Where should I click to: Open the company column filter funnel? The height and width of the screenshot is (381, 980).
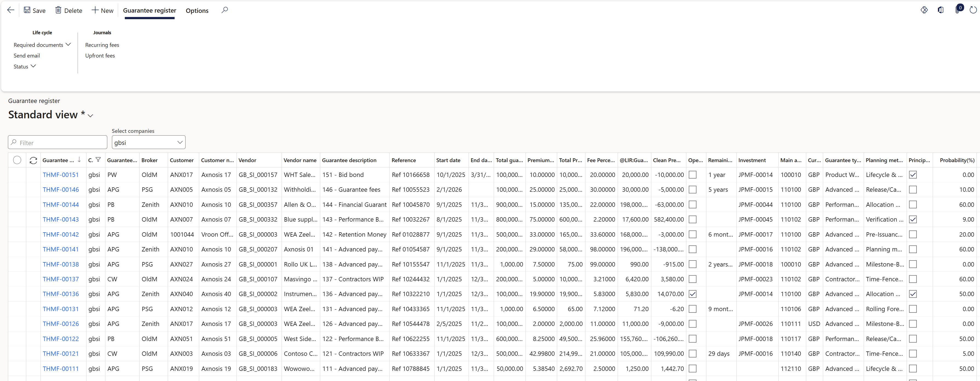click(98, 160)
